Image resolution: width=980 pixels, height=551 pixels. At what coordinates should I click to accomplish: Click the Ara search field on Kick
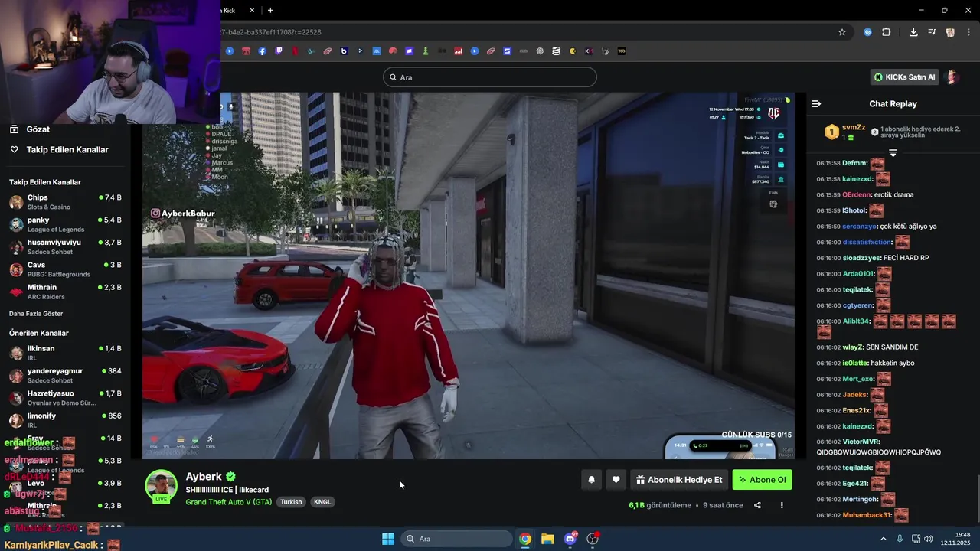(489, 77)
